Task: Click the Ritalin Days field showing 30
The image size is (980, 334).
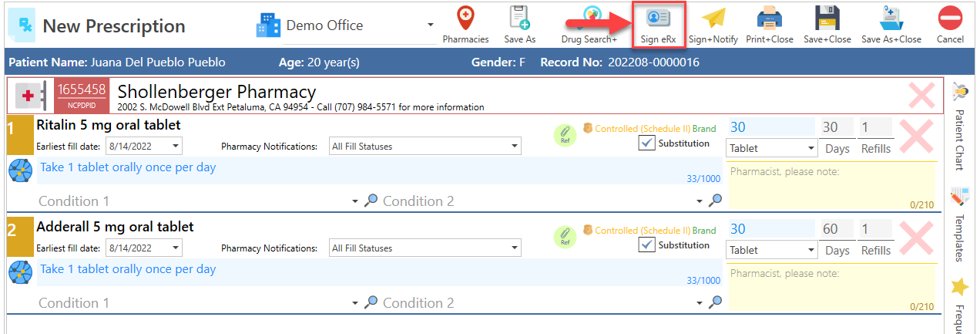Action: click(x=837, y=127)
